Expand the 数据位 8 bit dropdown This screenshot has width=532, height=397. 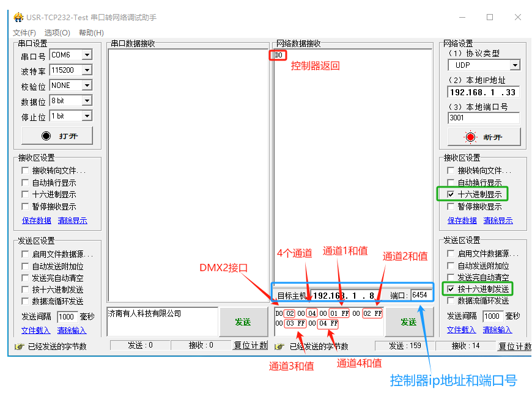point(87,100)
